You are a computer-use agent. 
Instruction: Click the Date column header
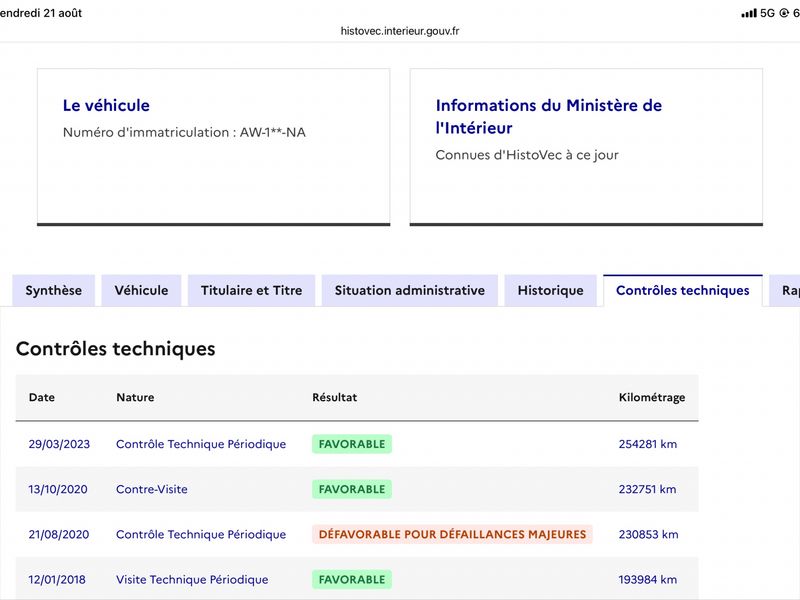click(42, 397)
